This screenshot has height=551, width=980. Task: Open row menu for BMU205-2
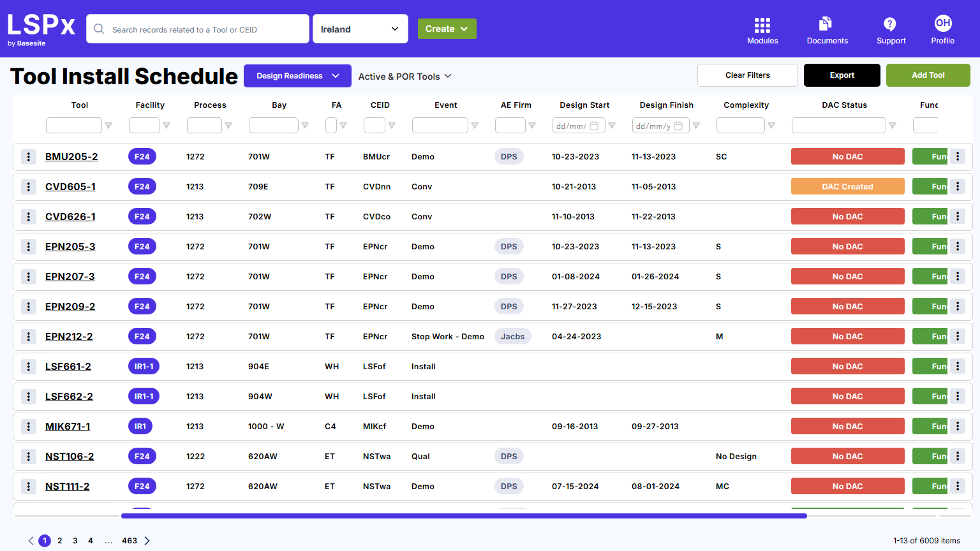(x=29, y=157)
